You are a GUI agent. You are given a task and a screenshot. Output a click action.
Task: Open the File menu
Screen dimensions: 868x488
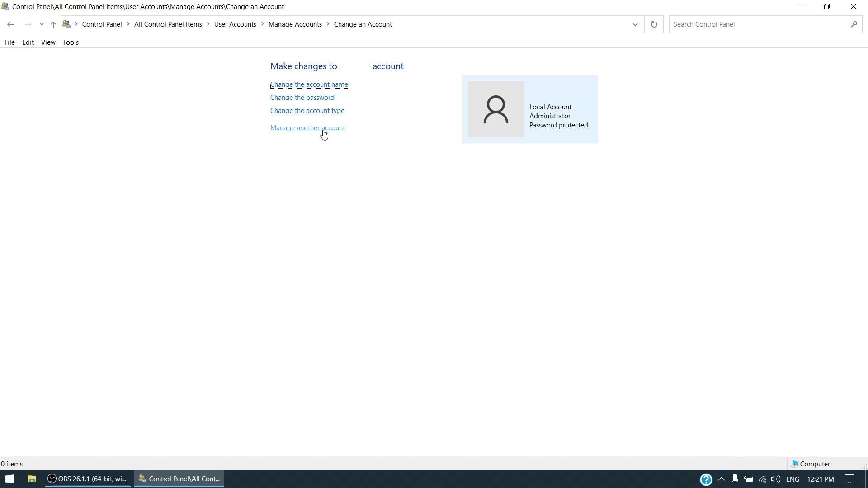click(9, 42)
